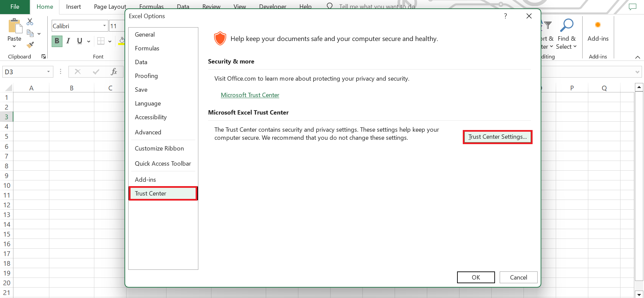
Task: Click the Format Painter brush icon
Action: [x=30, y=45]
